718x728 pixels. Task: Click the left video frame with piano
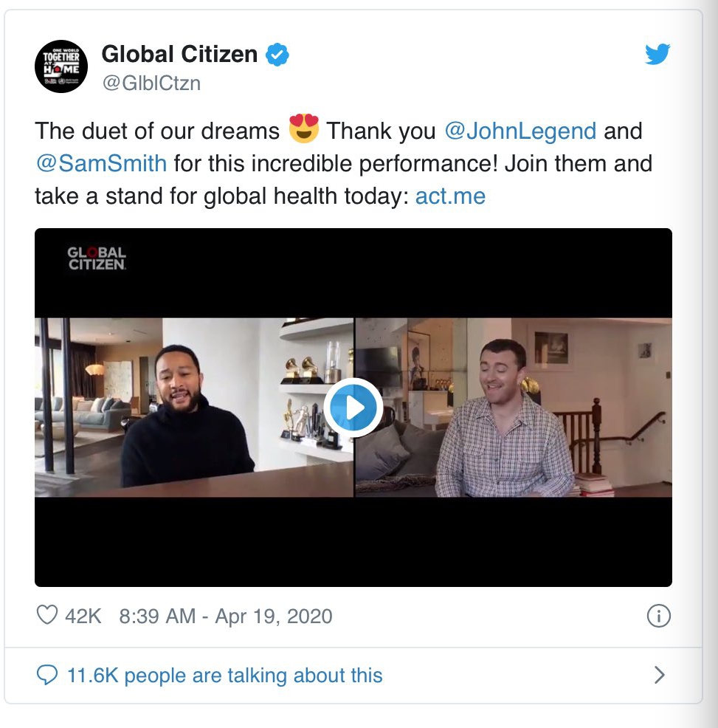(x=194, y=407)
